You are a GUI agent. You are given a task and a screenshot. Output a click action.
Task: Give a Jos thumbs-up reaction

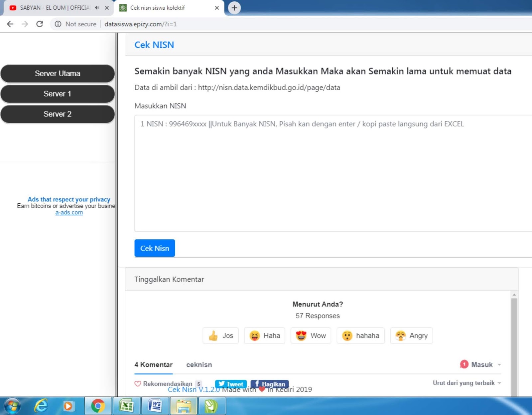220,335
